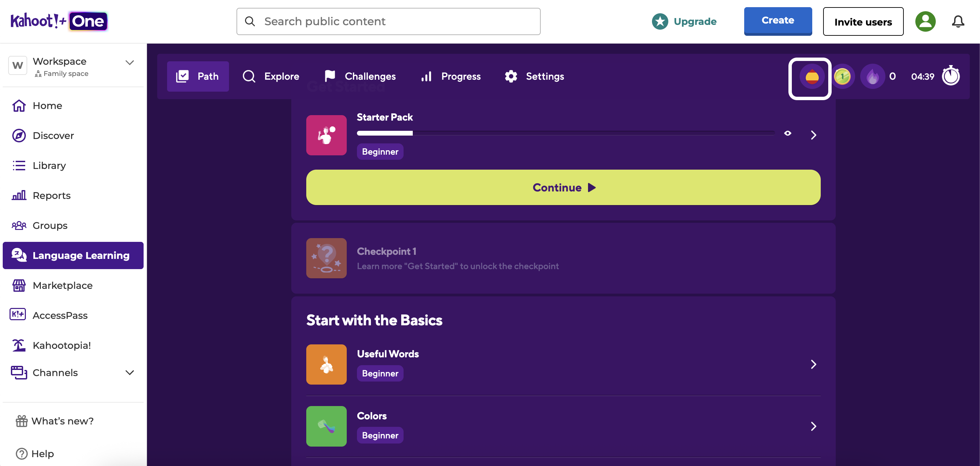This screenshot has height=466, width=980.
Task: Click the Spanish flag language selector
Action: tap(812, 77)
